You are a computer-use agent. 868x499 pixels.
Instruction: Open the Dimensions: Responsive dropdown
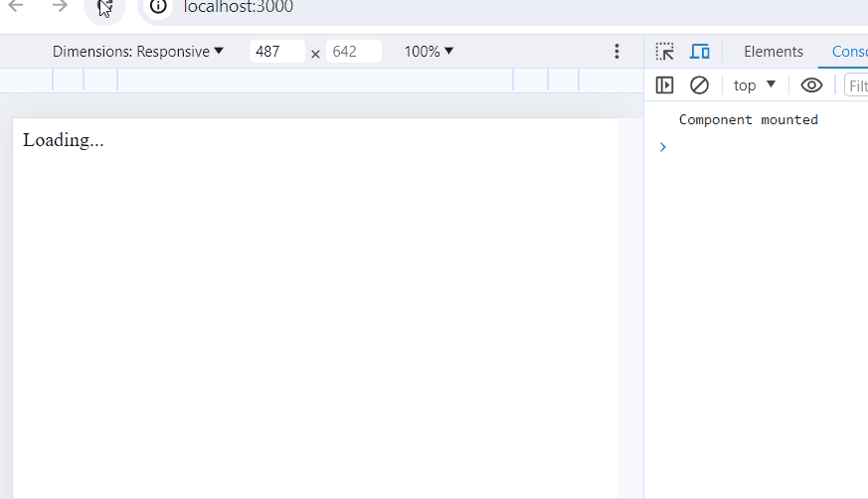pyautogui.click(x=138, y=52)
